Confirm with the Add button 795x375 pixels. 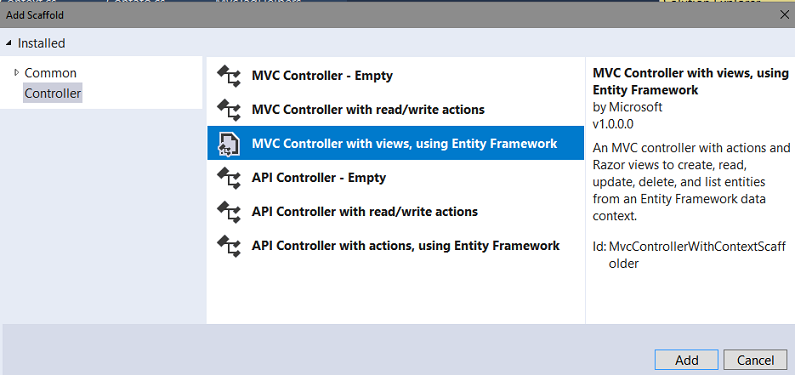pyautogui.click(x=686, y=360)
